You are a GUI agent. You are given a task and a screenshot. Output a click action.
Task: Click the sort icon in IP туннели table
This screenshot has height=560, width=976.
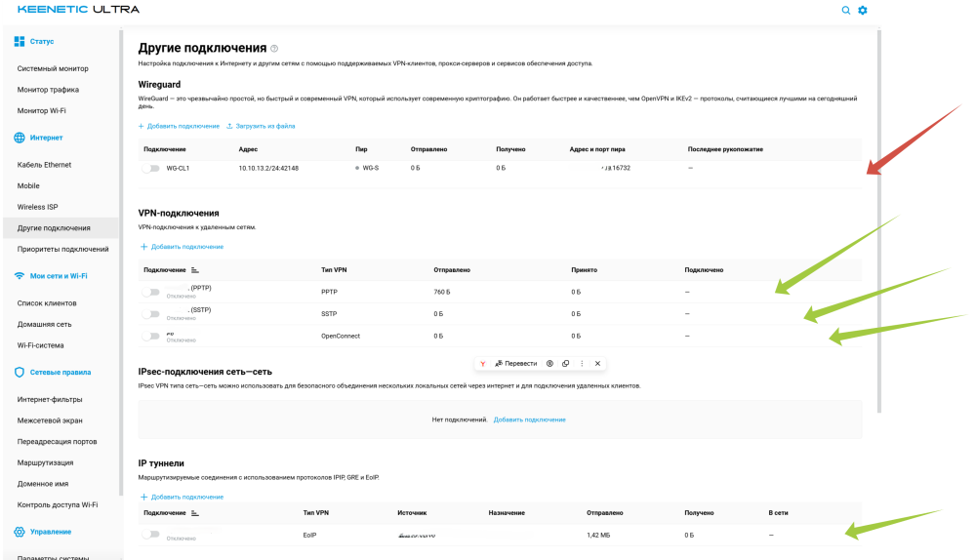click(x=194, y=513)
